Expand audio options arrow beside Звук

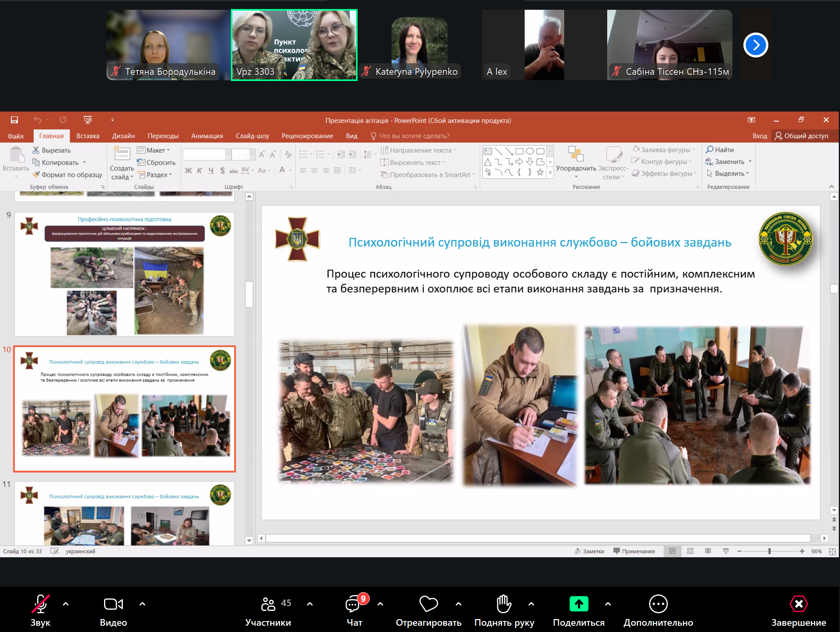coord(66,604)
